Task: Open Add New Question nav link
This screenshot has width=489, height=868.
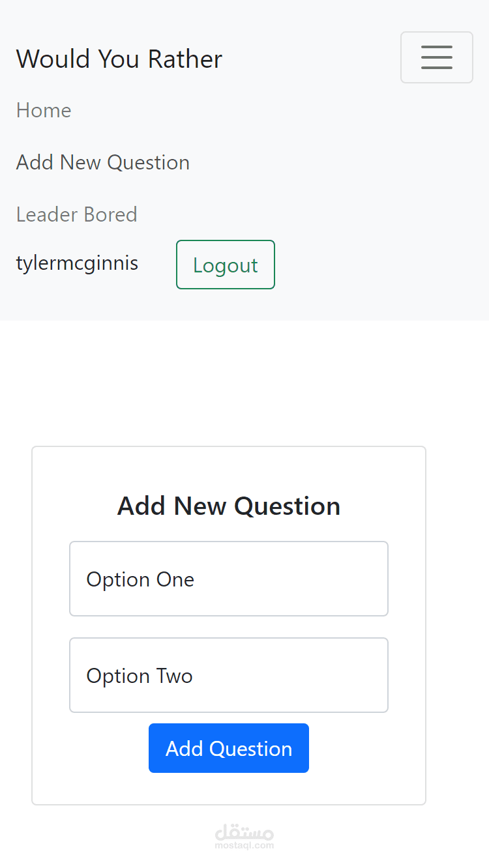Action: tap(103, 162)
